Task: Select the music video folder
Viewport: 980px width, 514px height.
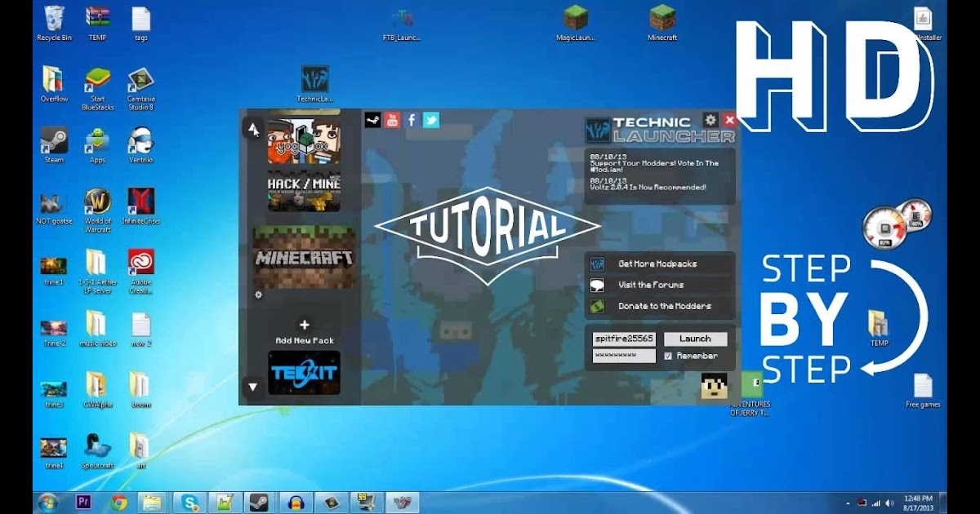Action: (x=97, y=328)
